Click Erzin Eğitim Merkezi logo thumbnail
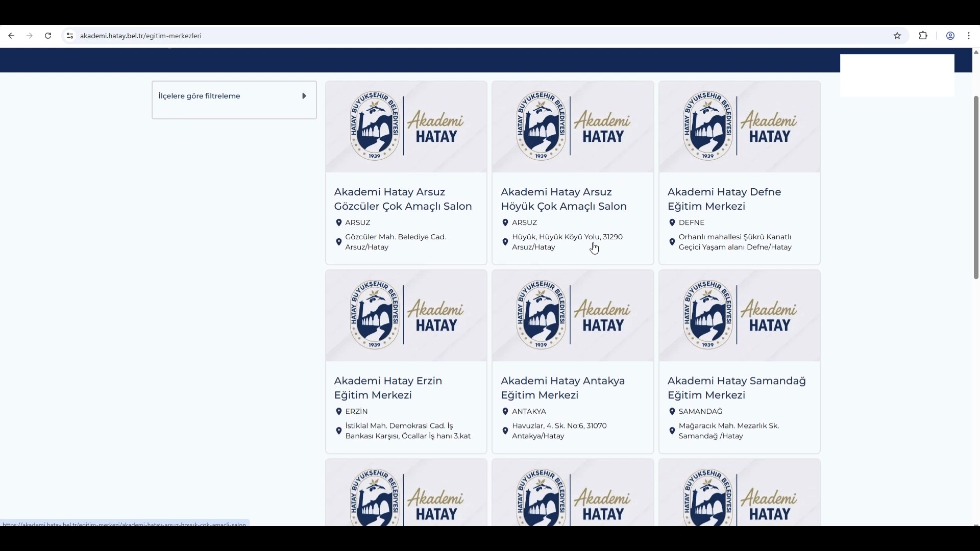 (x=406, y=315)
